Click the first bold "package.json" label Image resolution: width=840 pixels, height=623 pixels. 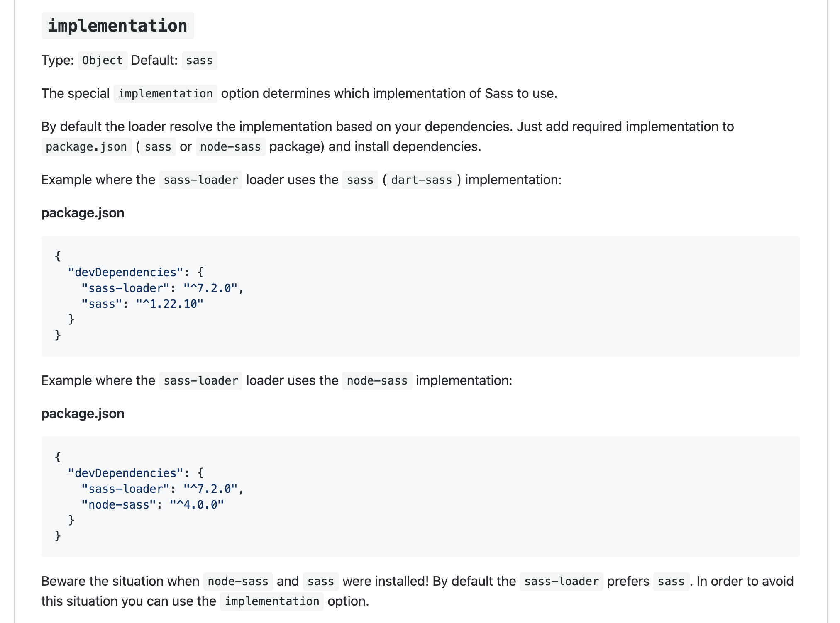point(83,213)
